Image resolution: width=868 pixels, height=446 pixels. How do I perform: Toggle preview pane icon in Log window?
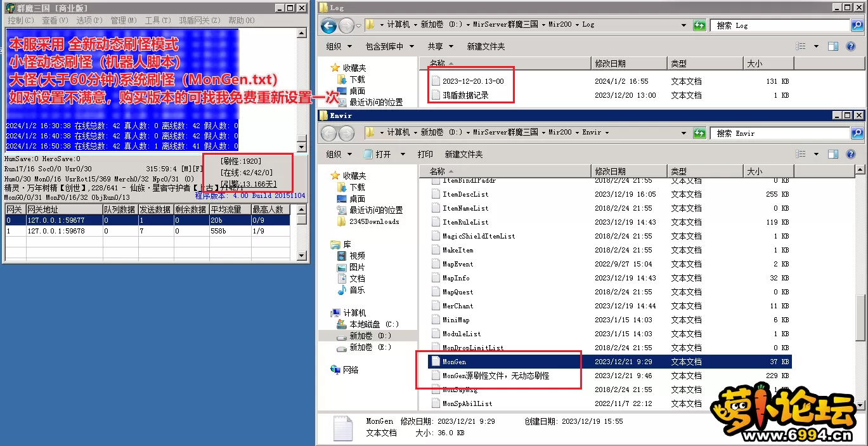tap(833, 46)
